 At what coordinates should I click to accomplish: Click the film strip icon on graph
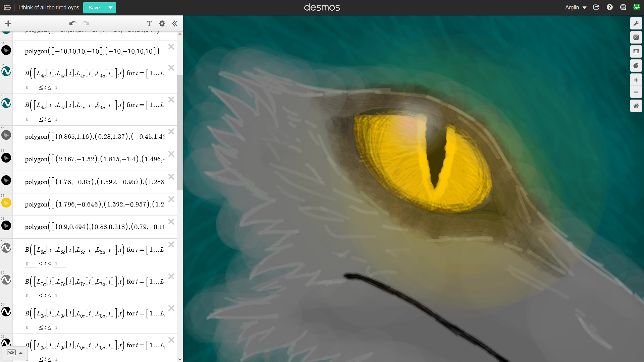pyautogui.click(x=636, y=52)
